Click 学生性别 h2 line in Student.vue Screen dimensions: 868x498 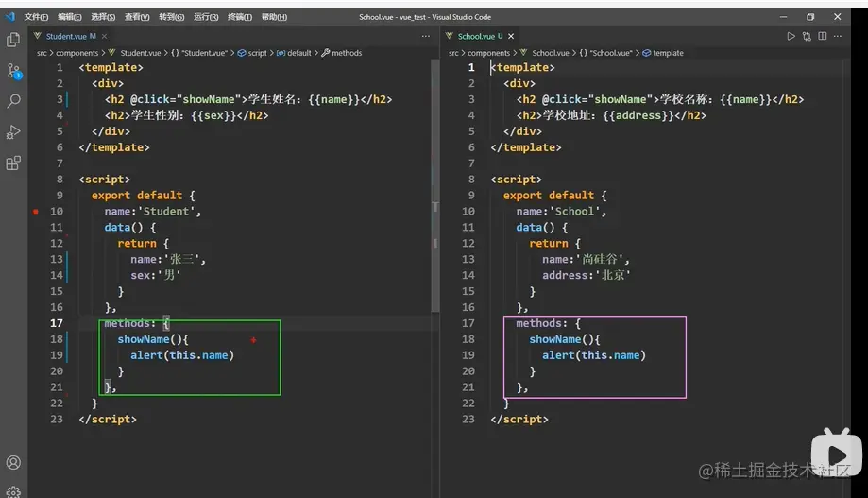(186, 116)
